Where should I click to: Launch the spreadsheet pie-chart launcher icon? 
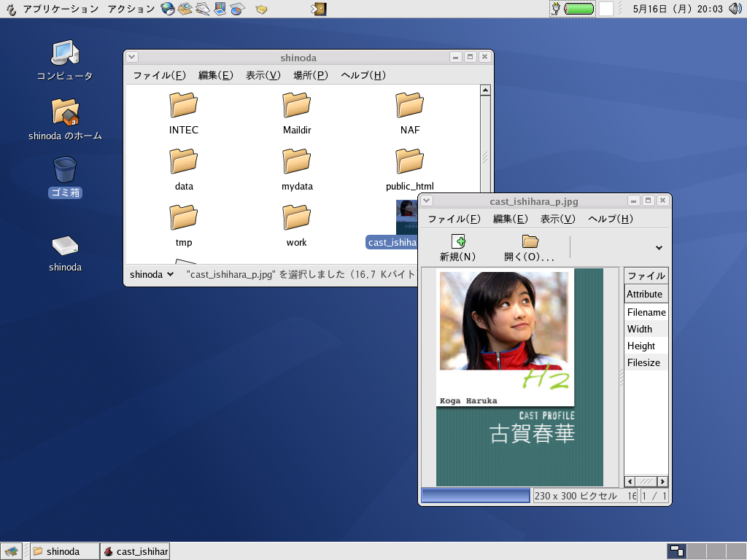(237, 9)
